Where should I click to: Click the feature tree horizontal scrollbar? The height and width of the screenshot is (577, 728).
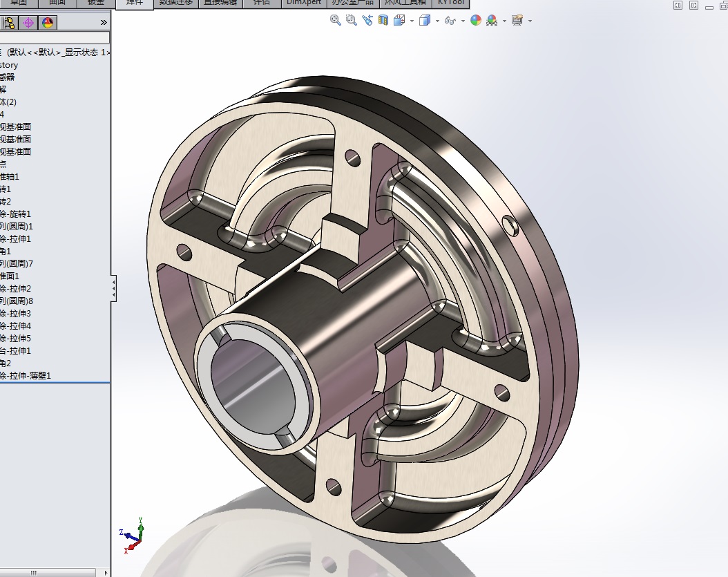(x=48, y=573)
